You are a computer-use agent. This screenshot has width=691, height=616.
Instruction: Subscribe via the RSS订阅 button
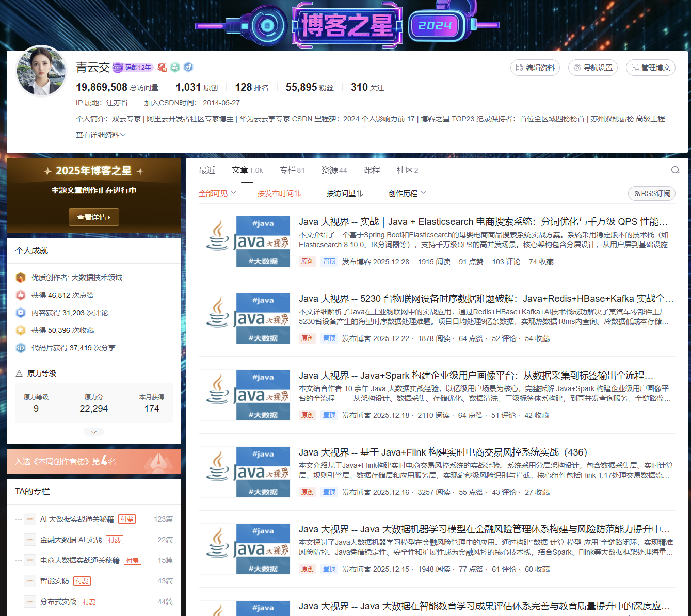tap(652, 193)
